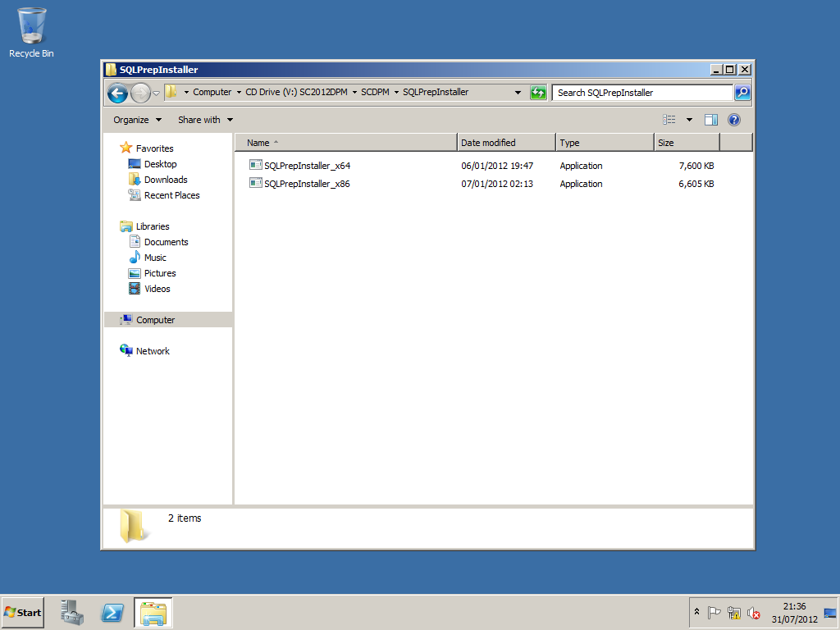Sort by Name column header

point(345,143)
